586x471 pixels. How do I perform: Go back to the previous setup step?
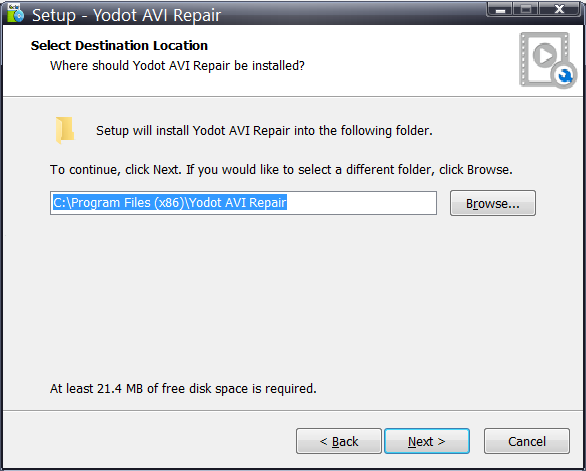click(339, 441)
